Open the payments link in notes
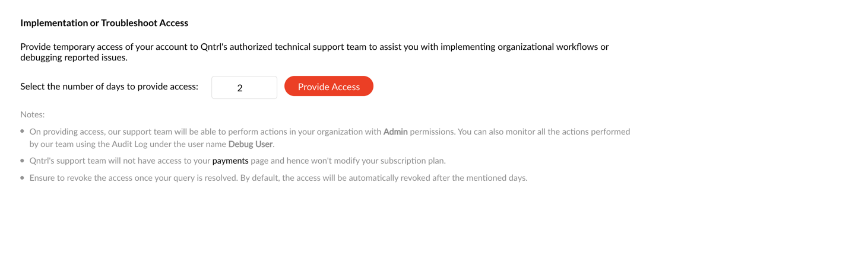Viewport: 868px width, 265px height. click(x=230, y=161)
